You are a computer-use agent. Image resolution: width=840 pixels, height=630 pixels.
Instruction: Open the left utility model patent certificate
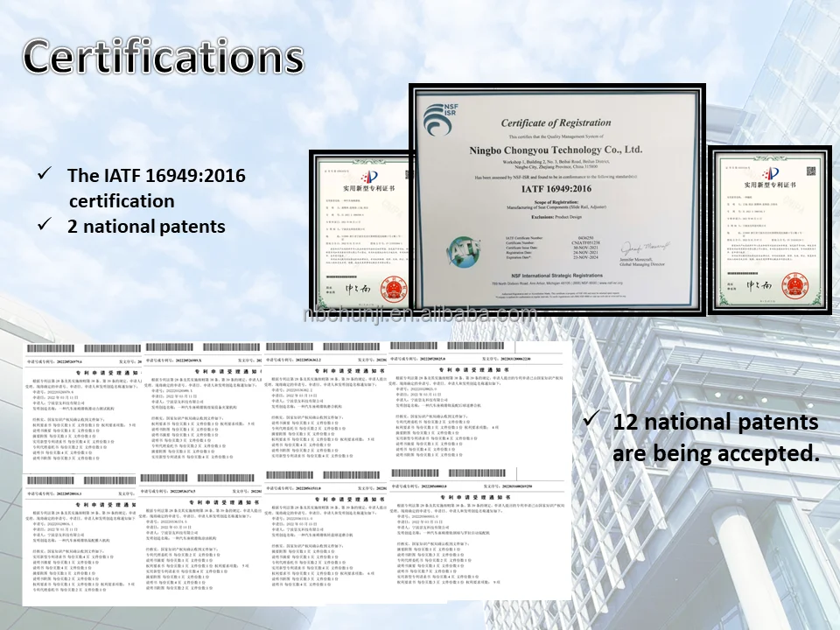360,231
